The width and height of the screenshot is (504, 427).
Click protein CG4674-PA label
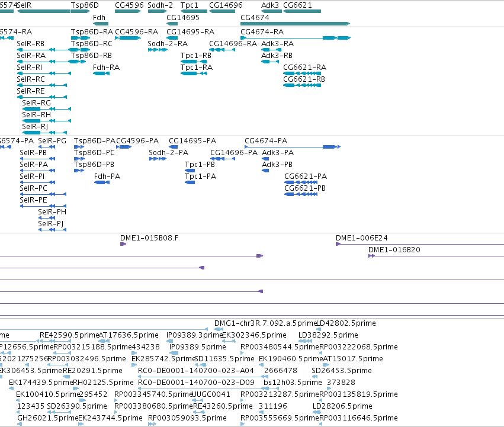point(266,141)
